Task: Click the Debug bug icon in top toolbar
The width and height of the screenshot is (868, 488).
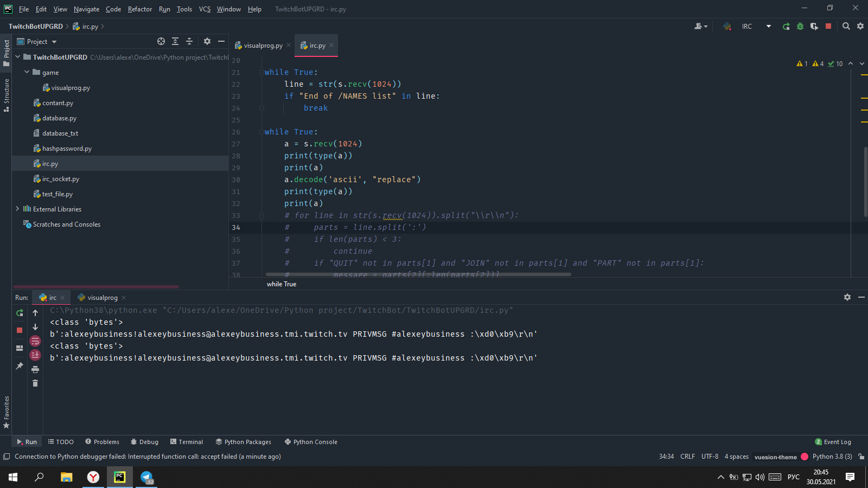Action: [800, 27]
